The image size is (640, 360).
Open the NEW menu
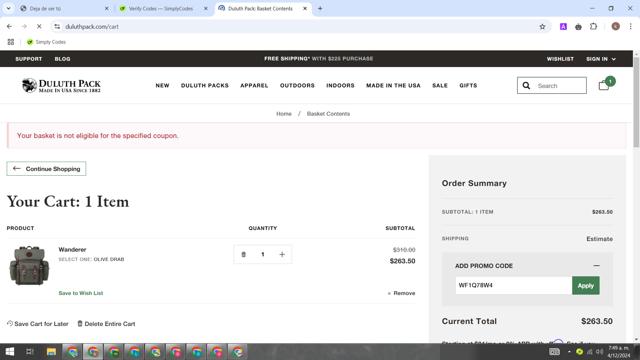[x=162, y=85]
